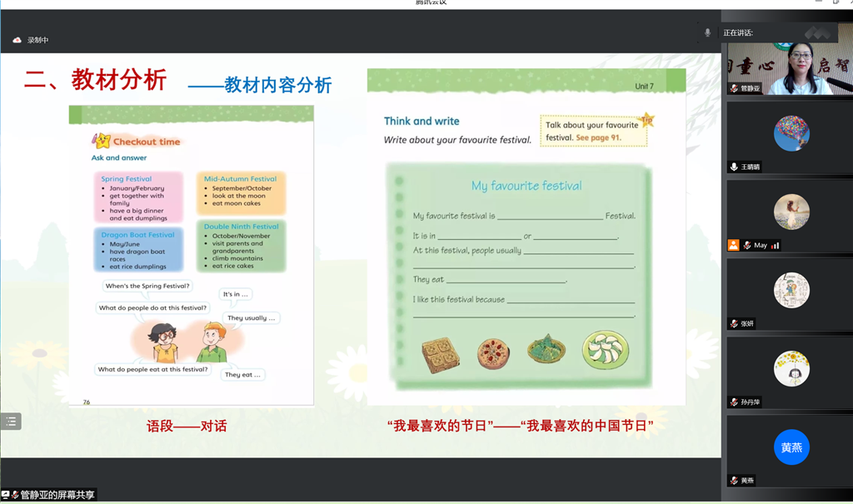This screenshot has height=504, width=853.
Task: Click the Double Ninth Festival green card
Action: tap(241, 246)
